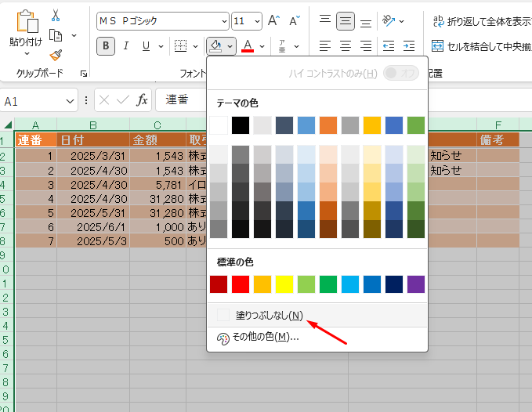Align text left
This screenshot has height=412, width=532.
pos(325,45)
